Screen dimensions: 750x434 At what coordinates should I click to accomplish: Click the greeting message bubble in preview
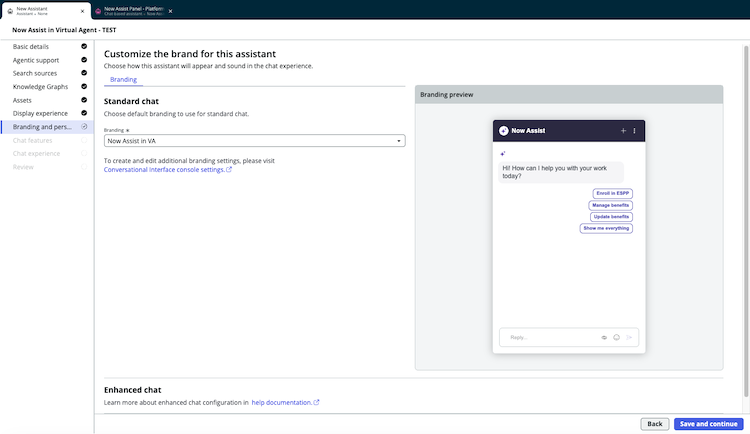pyautogui.click(x=561, y=172)
